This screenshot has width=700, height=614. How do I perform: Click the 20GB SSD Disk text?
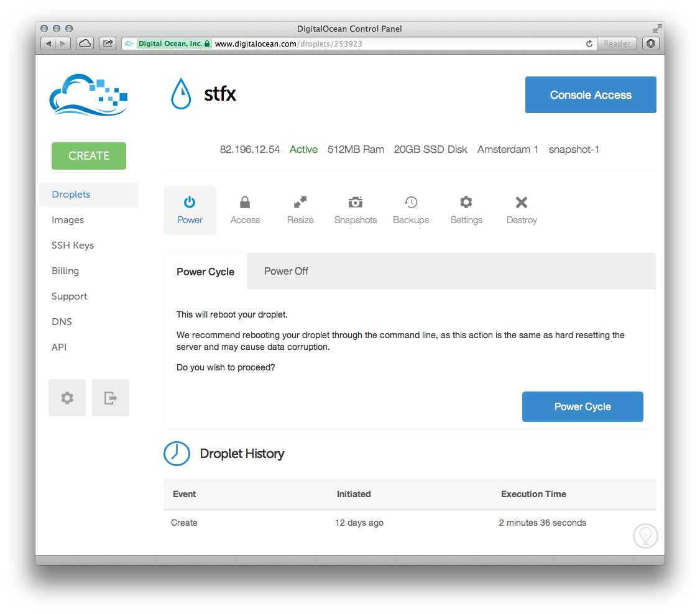coord(430,150)
